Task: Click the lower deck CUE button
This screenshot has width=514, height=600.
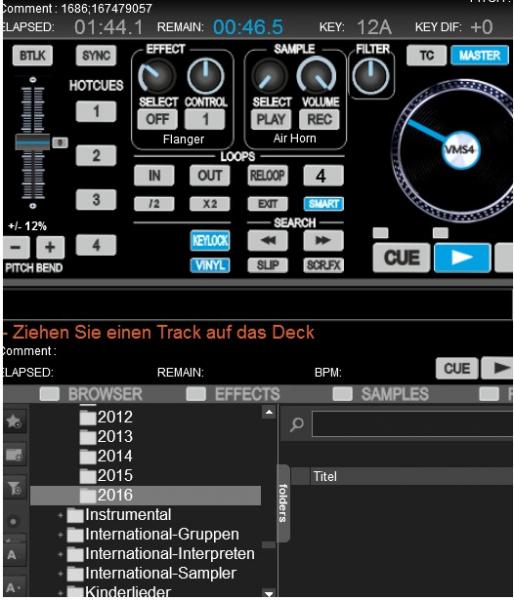Action: (x=457, y=368)
